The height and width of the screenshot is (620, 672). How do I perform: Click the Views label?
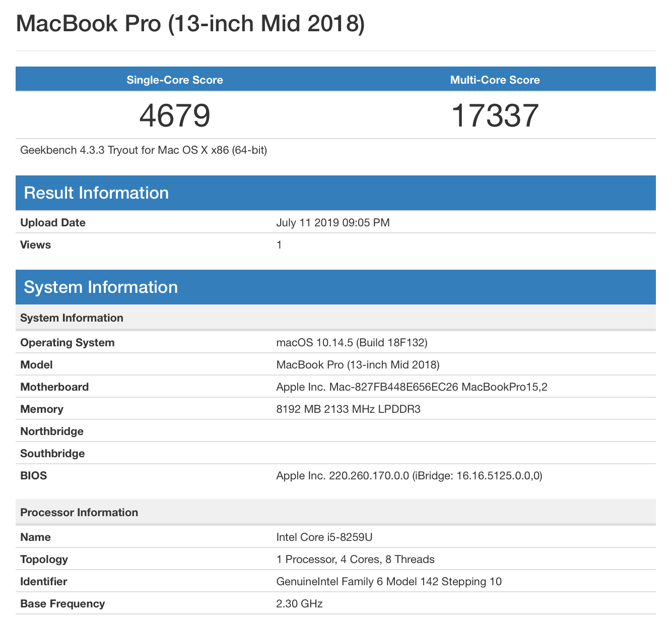tap(35, 245)
